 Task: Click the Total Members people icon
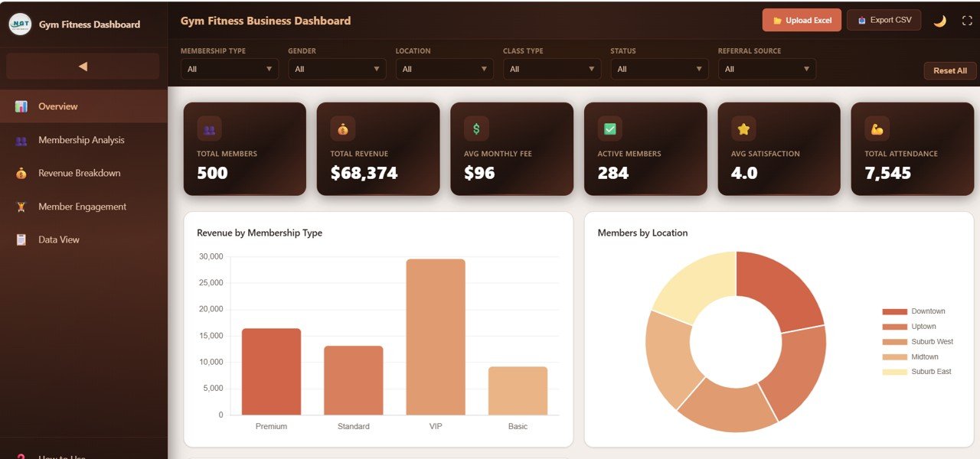click(x=208, y=129)
